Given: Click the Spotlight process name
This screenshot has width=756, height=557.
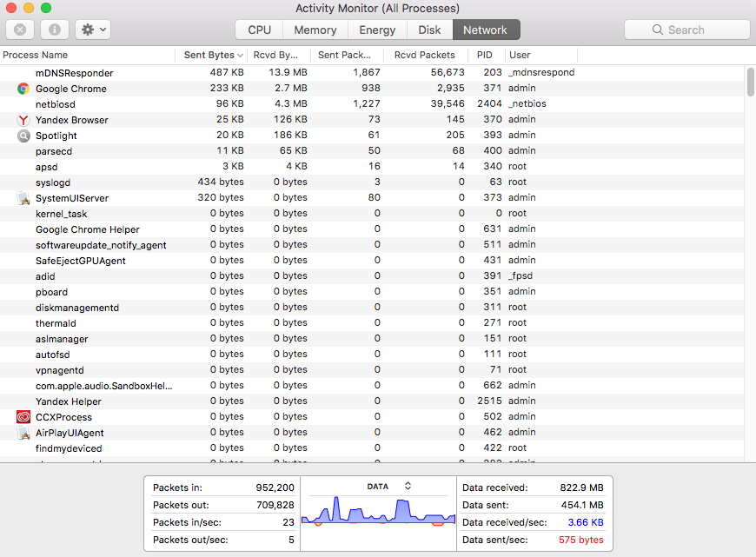Looking at the screenshot, I should click(56, 136).
